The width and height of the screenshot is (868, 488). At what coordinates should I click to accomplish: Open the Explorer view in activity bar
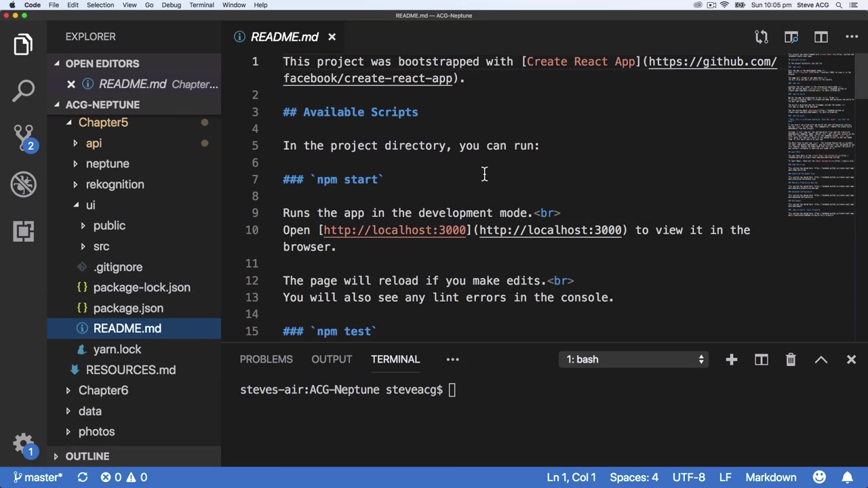click(x=23, y=45)
